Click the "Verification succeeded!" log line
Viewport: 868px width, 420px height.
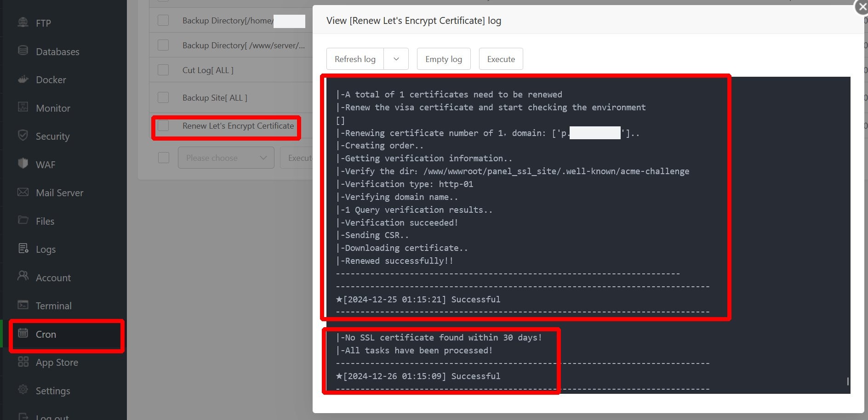point(397,222)
